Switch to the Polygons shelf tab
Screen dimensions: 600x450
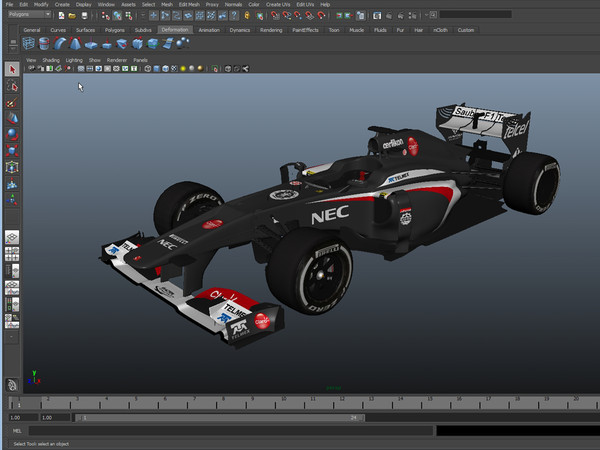pyautogui.click(x=115, y=30)
